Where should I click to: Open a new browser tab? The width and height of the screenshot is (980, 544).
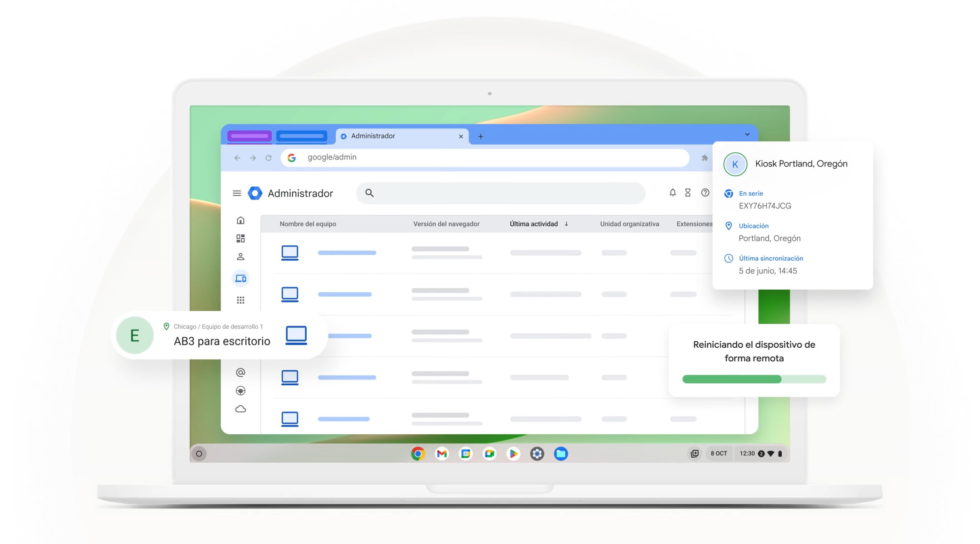[480, 136]
